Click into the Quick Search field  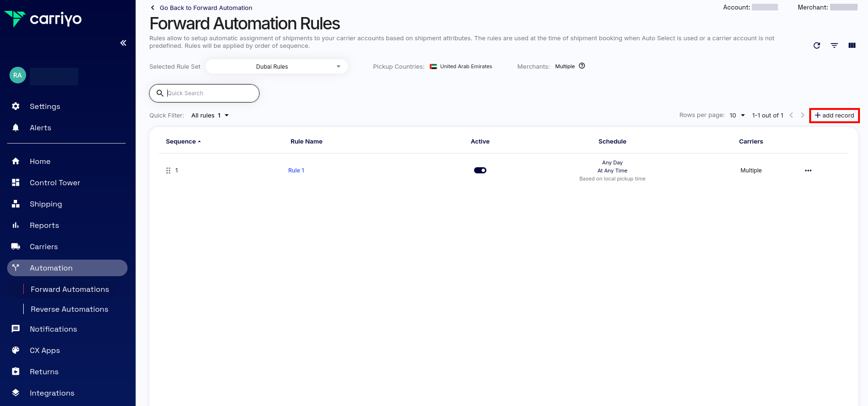(x=204, y=93)
